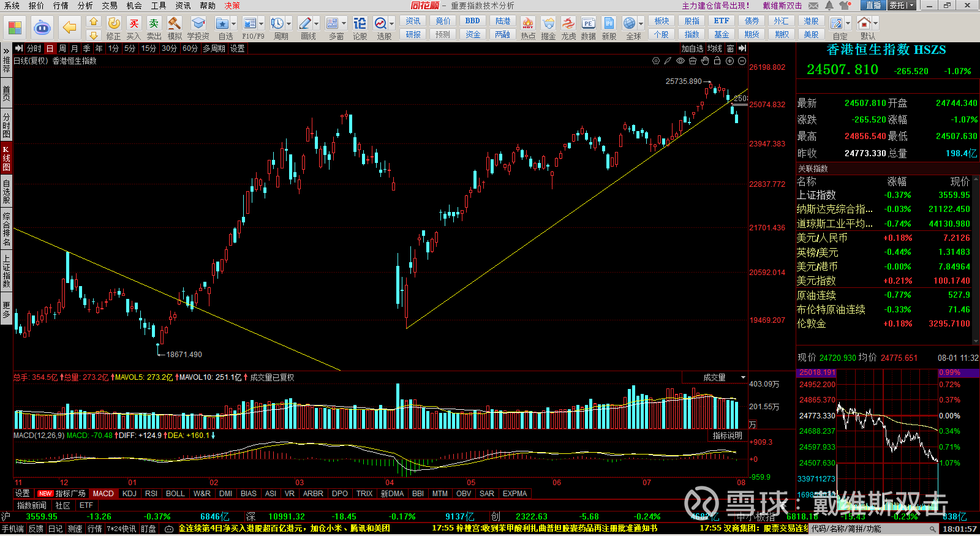Viewport: 980px width, 536px height.
Task: Click the upward page arrow icon
Action: pos(94,21)
